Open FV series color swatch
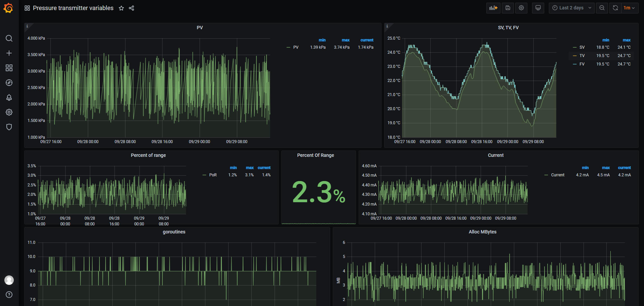This screenshot has height=306, width=644. point(575,64)
